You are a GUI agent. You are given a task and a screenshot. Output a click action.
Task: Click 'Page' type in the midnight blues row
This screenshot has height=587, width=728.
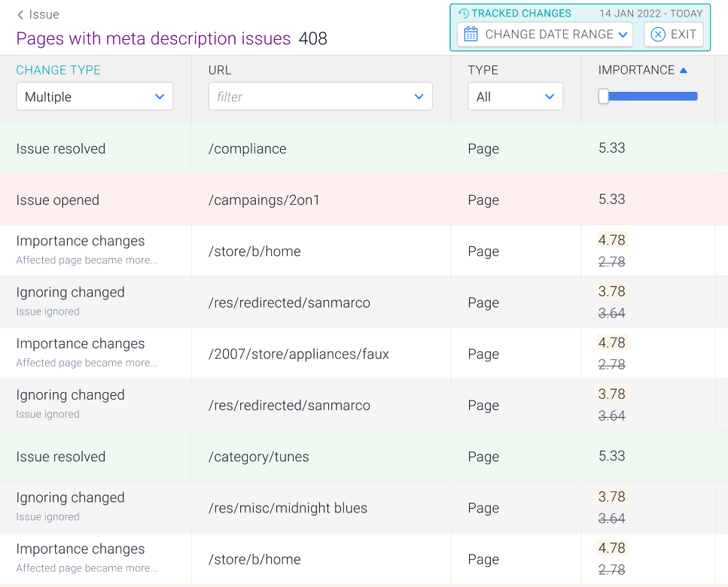click(483, 508)
